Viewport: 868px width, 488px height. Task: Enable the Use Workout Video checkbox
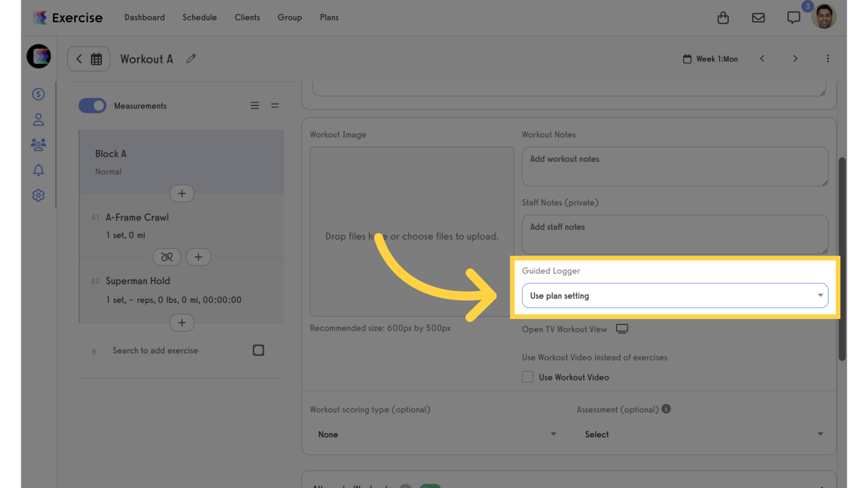coord(527,377)
